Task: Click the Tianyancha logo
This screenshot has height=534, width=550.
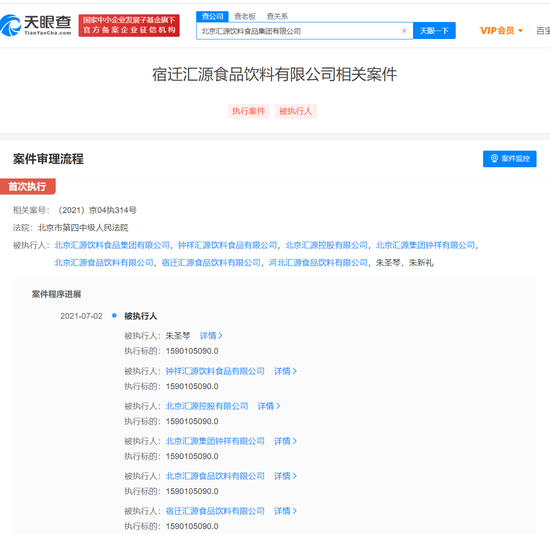Action: (36, 25)
